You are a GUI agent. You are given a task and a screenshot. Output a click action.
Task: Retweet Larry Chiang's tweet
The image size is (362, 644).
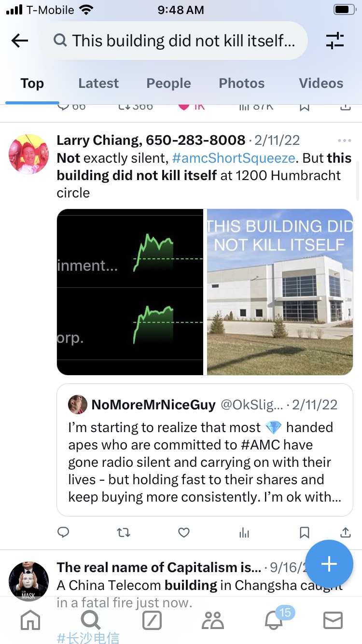coord(124,532)
